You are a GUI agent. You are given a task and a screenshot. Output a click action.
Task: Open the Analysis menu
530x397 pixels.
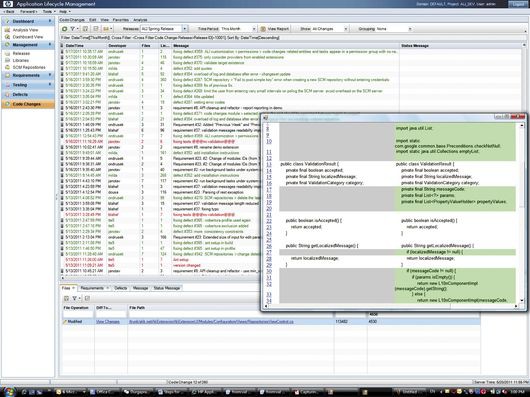(x=140, y=20)
